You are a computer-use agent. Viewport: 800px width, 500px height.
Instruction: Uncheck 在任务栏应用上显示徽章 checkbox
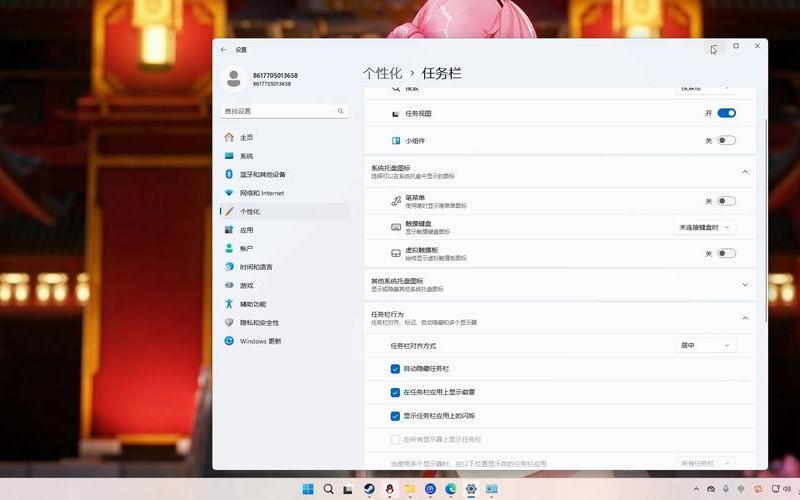pos(395,392)
